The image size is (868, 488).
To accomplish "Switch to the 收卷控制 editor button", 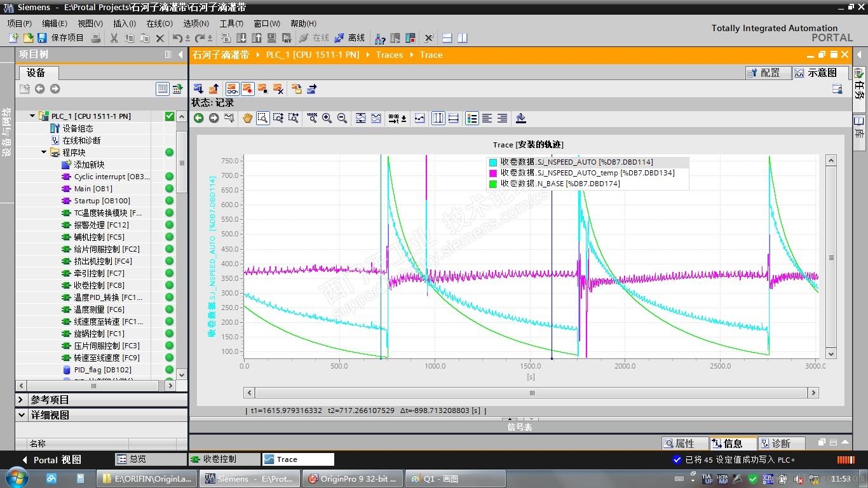I will [x=224, y=459].
